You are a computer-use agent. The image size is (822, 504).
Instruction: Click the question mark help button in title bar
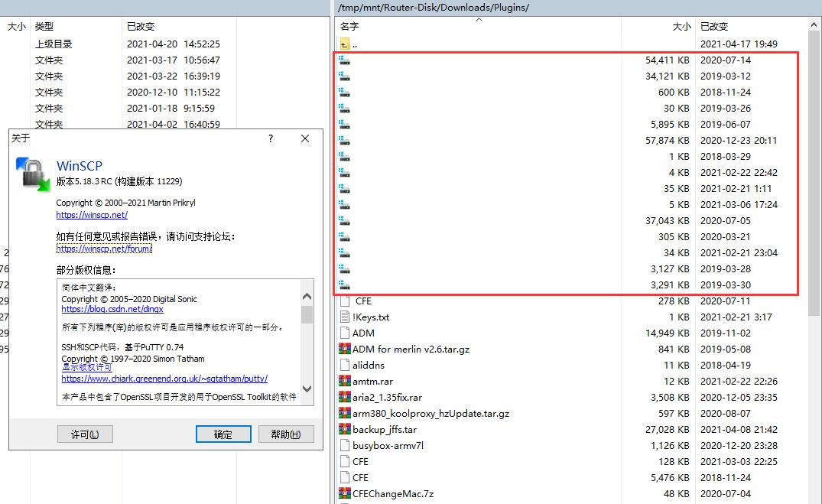pos(271,138)
